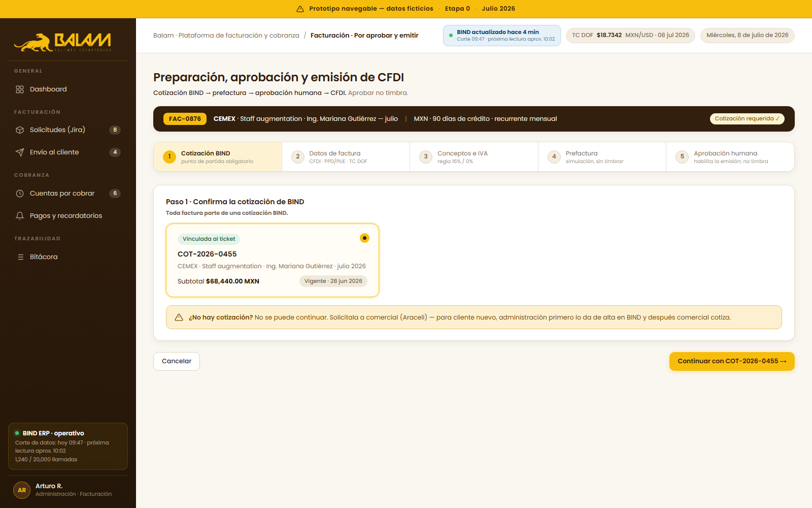Select the COT-2026-0455 quotation card
This screenshot has height=508, width=812.
point(273,260)
